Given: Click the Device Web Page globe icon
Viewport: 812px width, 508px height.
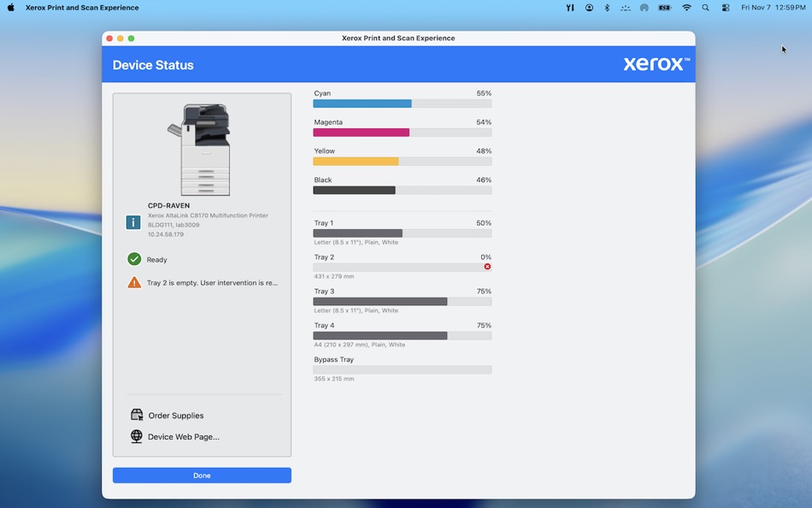Looking at the screenshot, I should coord(136,435).
